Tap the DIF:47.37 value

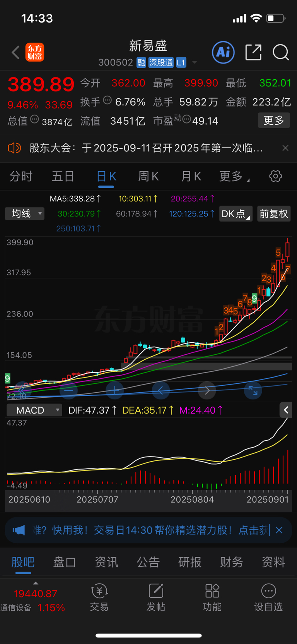click(93, 410)
